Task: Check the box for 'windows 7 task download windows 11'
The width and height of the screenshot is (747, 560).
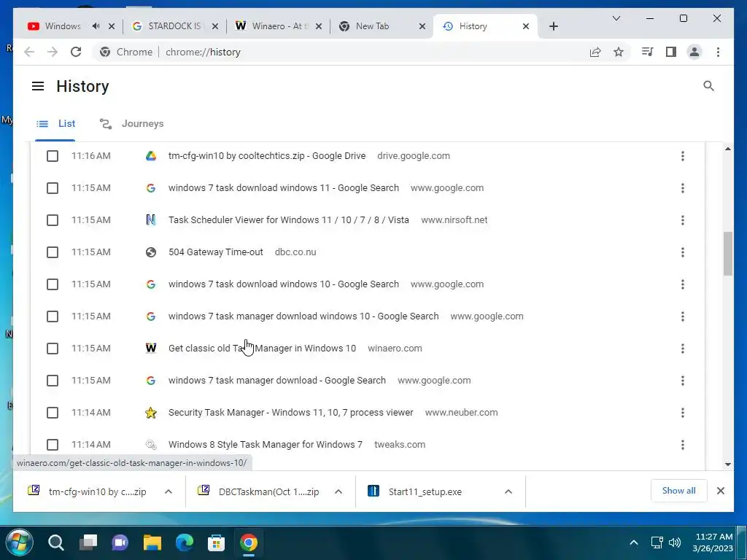Action: click(x=53, y=188)
